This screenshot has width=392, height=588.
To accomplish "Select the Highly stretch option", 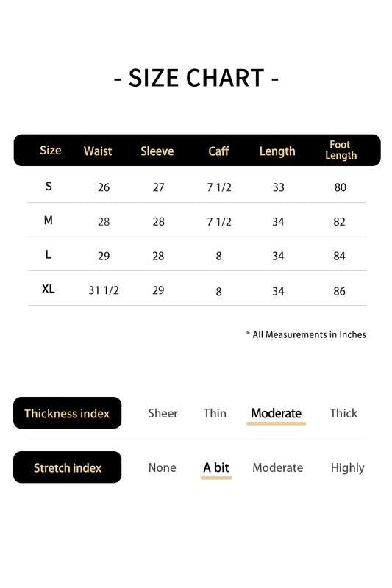I will (x=347, y=468).
